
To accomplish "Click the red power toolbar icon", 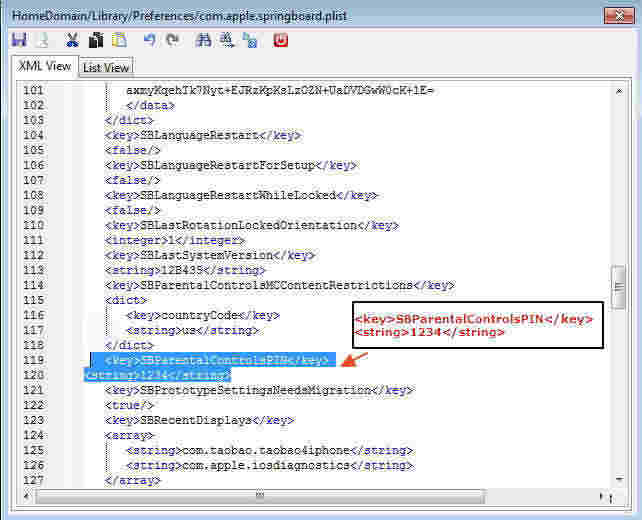I will [281, 40].
